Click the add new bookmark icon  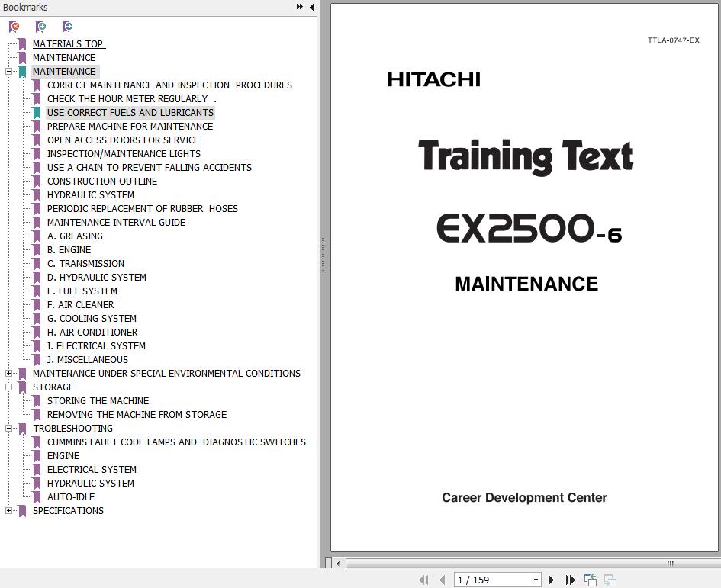(40, 27)
